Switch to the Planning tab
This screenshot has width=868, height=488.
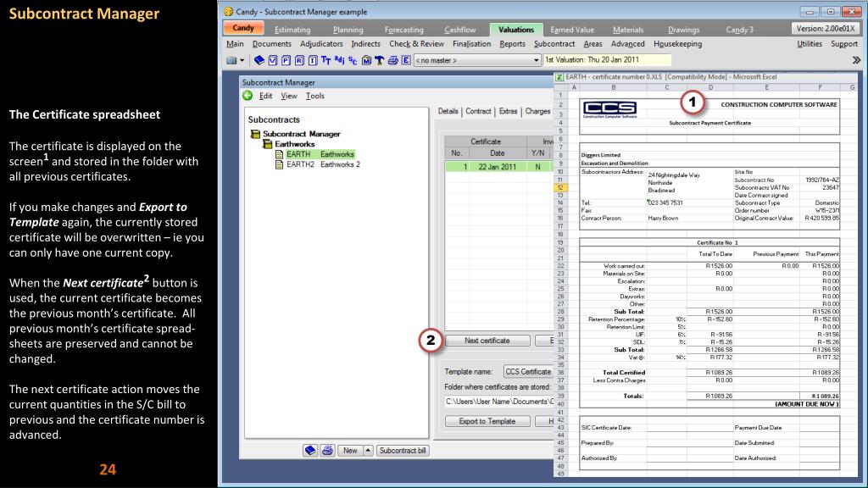348,30
